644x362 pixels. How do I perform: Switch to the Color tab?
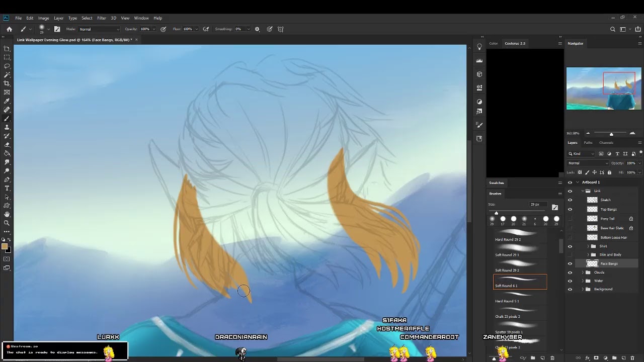(494, 43)
